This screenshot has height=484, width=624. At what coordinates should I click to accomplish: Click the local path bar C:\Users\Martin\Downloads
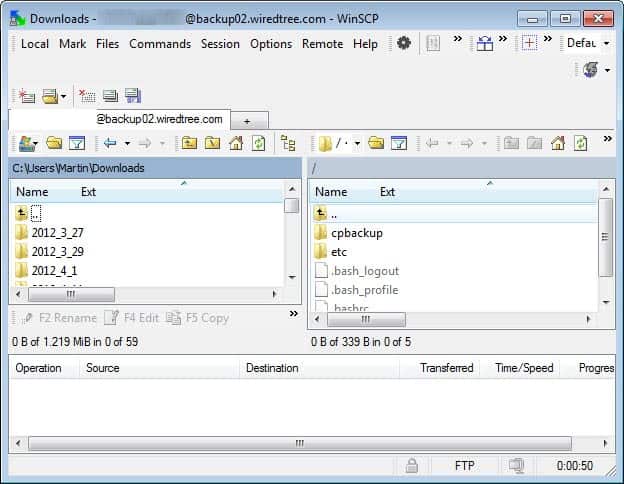tap(155, 168)
